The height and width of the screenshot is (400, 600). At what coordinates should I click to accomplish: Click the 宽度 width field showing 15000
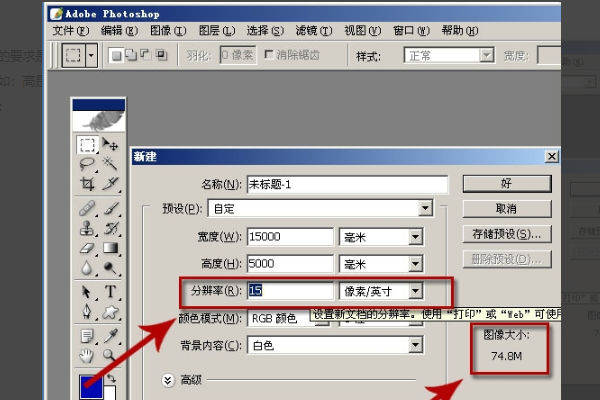(290, 237)
